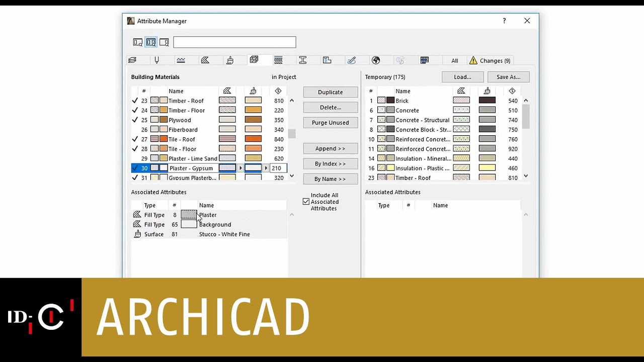Sort project list by Name column header
Screen dimensions: 644x362
(x=176, y=91)
